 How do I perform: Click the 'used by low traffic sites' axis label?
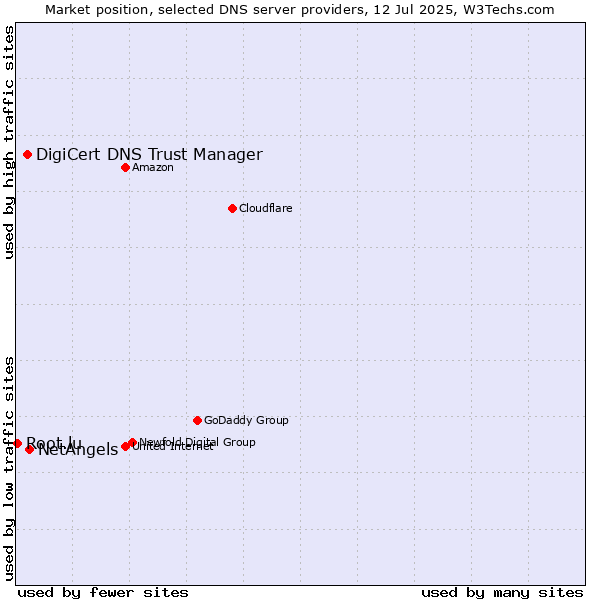coord(9,469)
